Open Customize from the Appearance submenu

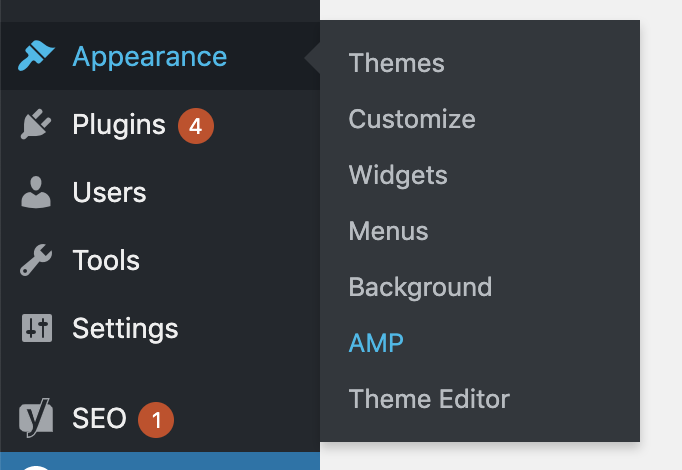[x=412, y=119]
